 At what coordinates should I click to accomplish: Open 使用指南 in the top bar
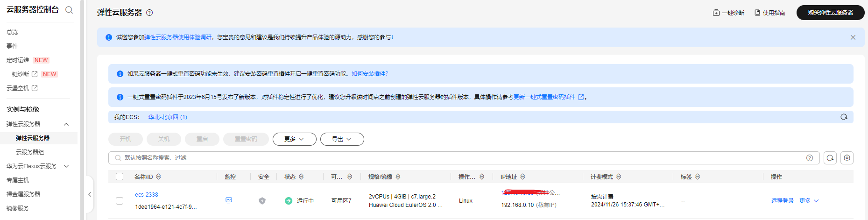point(770,13)
